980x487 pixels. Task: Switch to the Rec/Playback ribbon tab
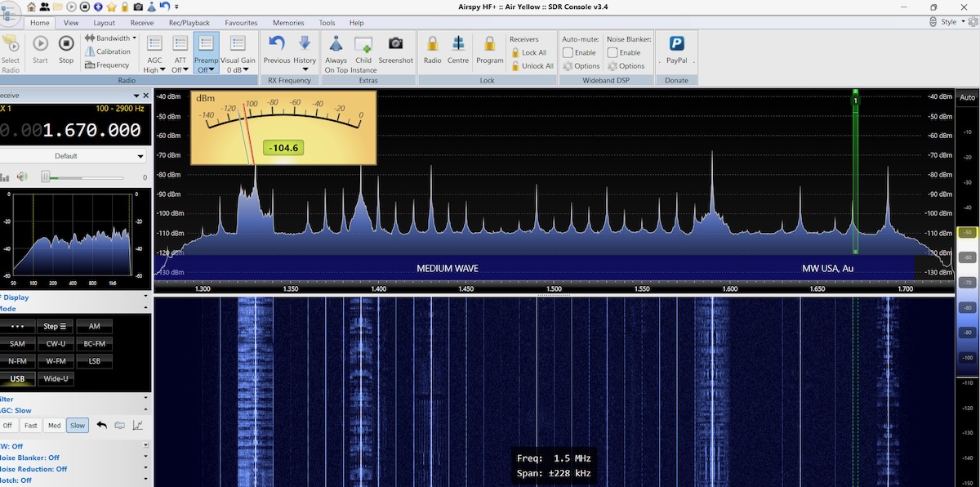pos(189,23)
